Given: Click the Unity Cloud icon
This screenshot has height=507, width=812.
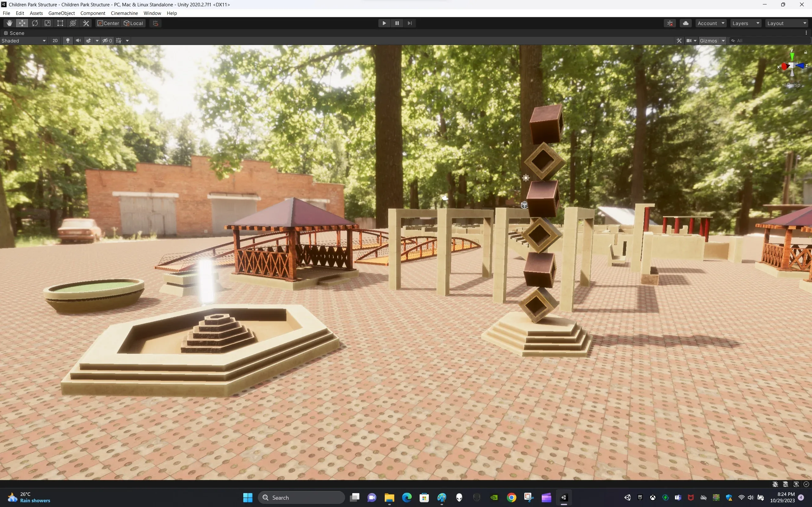Looking at the screenshot, I should click(686, 23).
